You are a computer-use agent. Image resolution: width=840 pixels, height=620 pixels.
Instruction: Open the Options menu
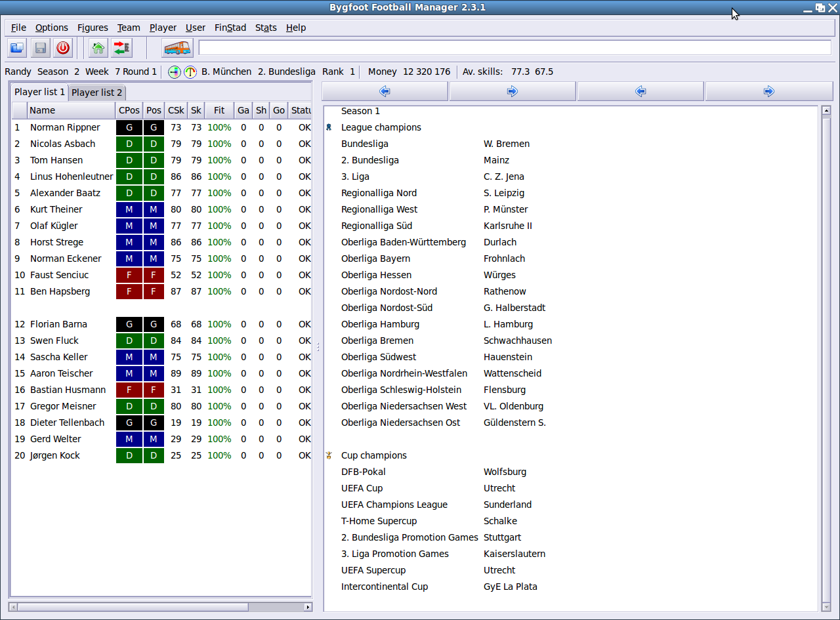tap(52, 28)
